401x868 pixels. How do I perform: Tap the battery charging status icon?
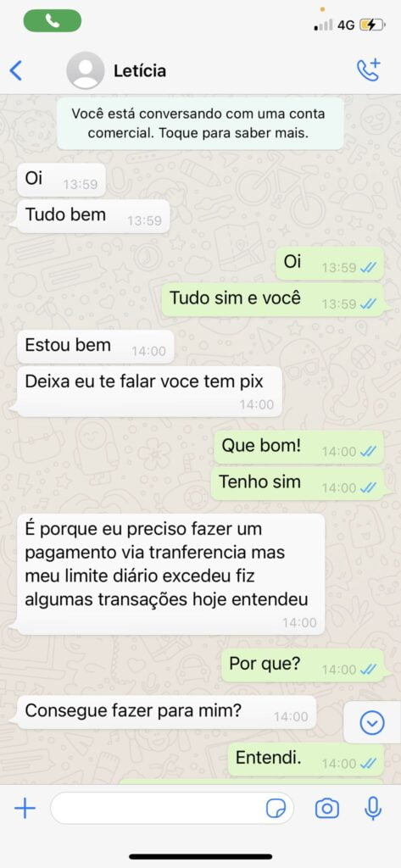coord(371,25)
